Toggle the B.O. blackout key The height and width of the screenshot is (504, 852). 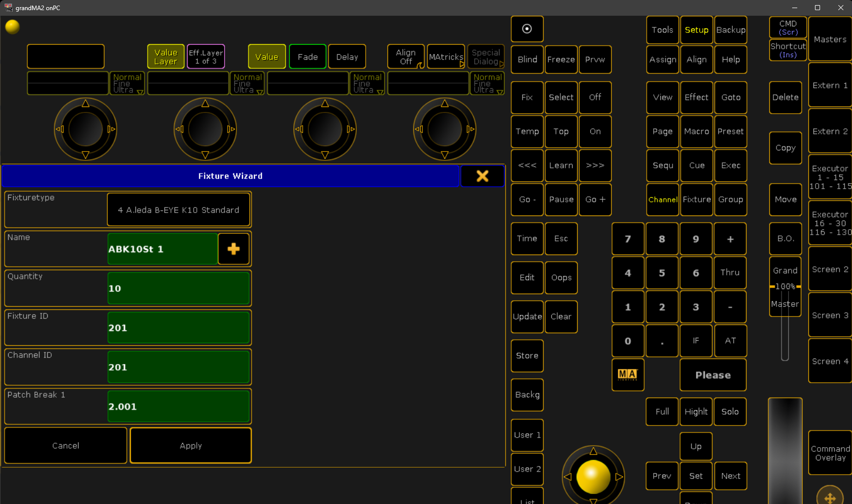[785, 238]
